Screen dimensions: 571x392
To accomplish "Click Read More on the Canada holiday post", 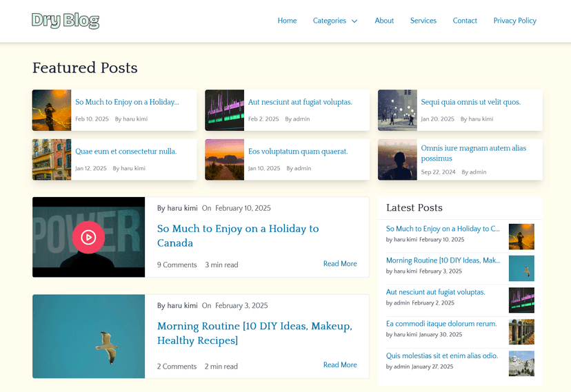I will pyautogui.click(x=340, y=264).
